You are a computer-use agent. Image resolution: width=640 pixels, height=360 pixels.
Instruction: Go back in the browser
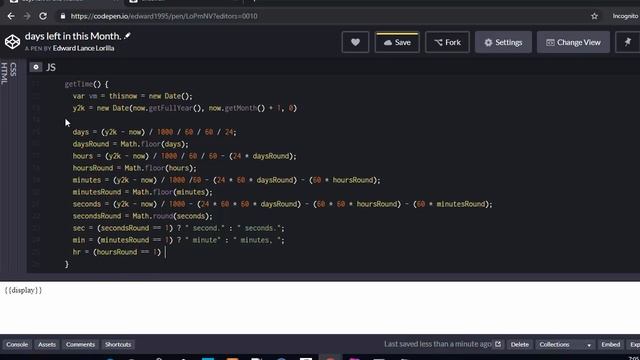11,16
